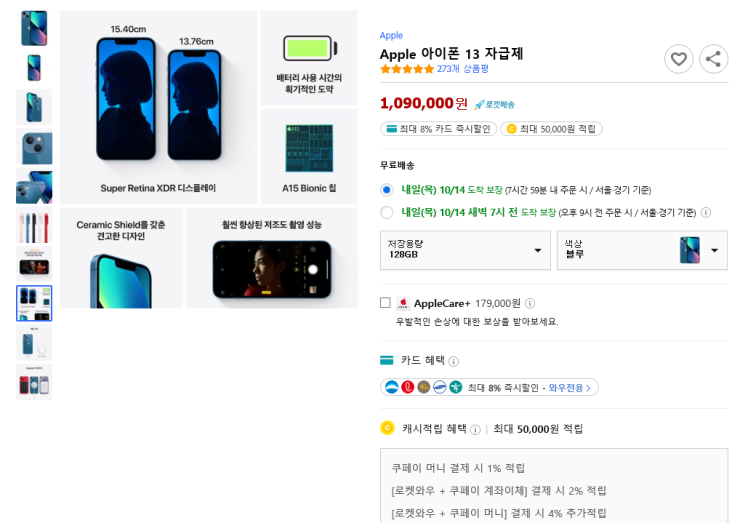The width and height of the screenshot is (740, 523).
Task: Check the AppleCare+ checkbox
Action: pos(386,303)
